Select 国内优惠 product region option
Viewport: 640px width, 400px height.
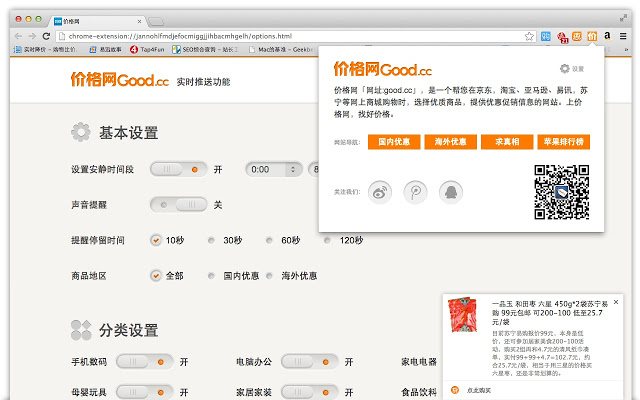[211, 276]
